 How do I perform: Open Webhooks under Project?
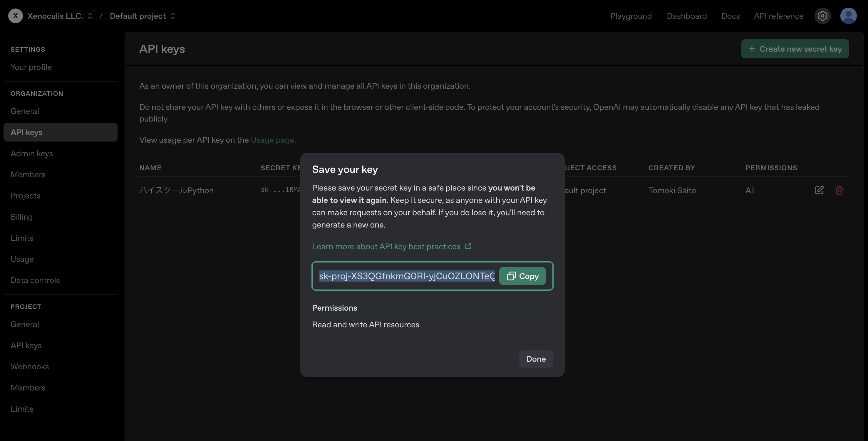tap(30, 367)
